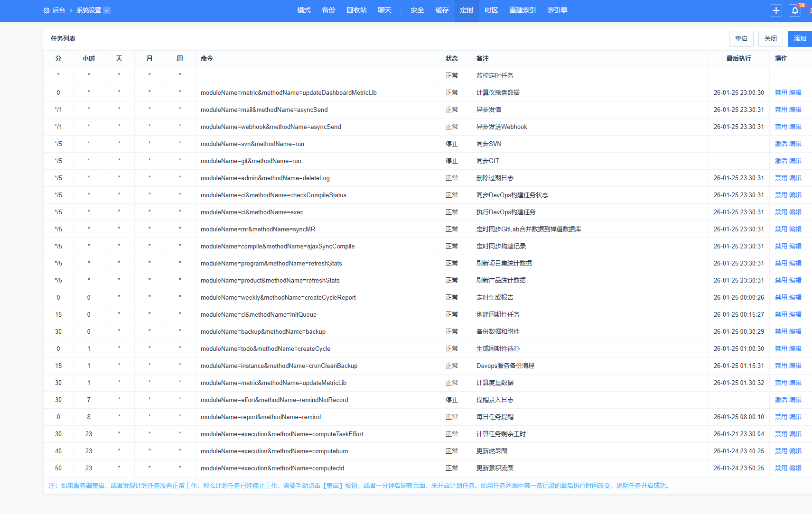
Task: Edit the backup task
Action: click(x=795, y=332)
